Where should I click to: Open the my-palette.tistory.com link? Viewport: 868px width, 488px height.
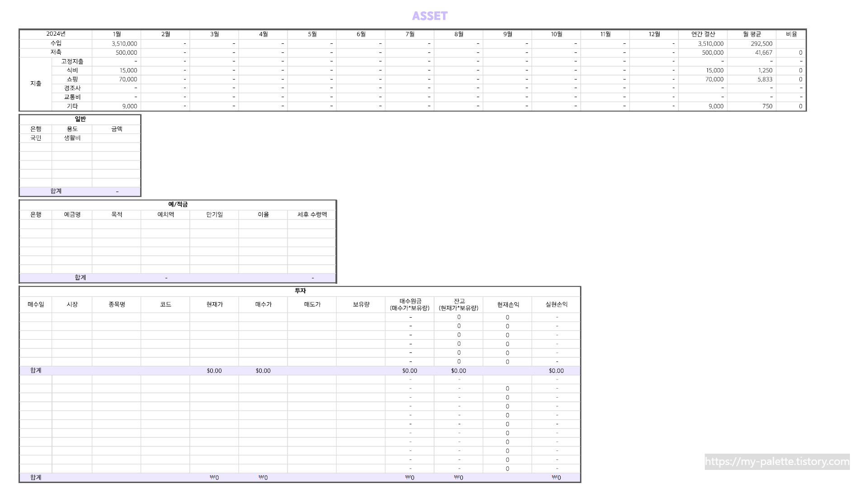pos(777,461)
